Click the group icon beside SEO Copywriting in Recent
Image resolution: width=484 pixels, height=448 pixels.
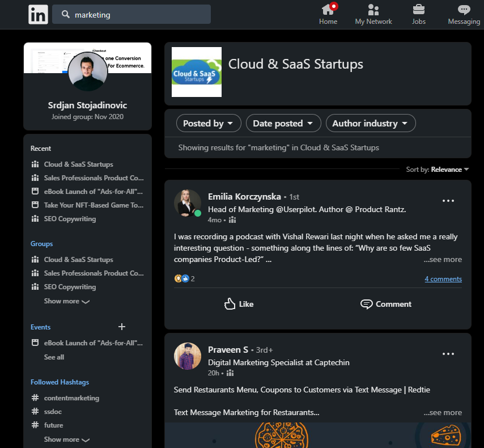35,218
